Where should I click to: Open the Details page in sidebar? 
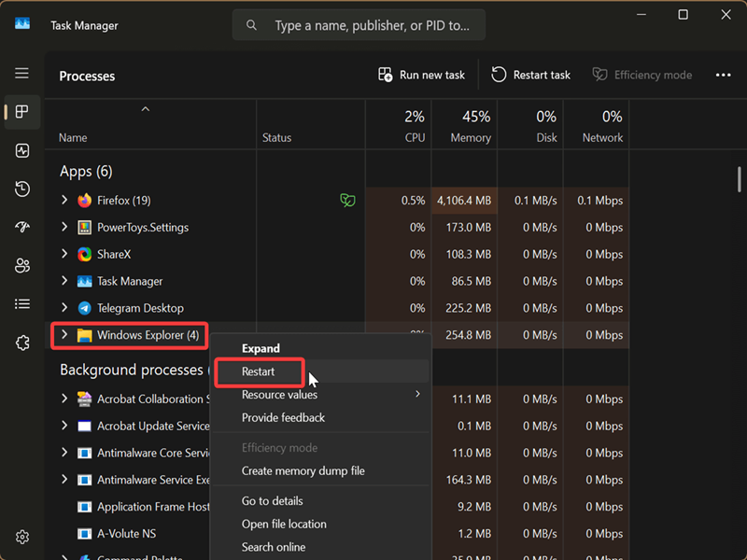pyautogui.click(x=22, y=304)
